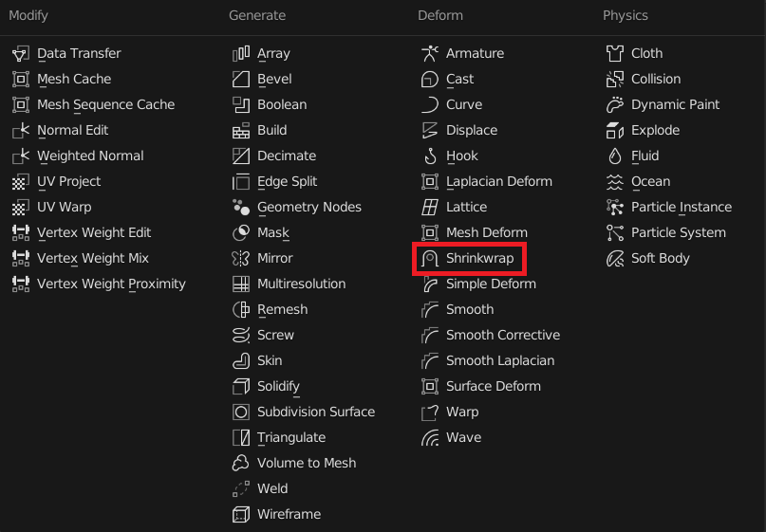Add the Vertex Weight Proximity modifier
This screenshot has height=532, width=766.
pos(111,284)
